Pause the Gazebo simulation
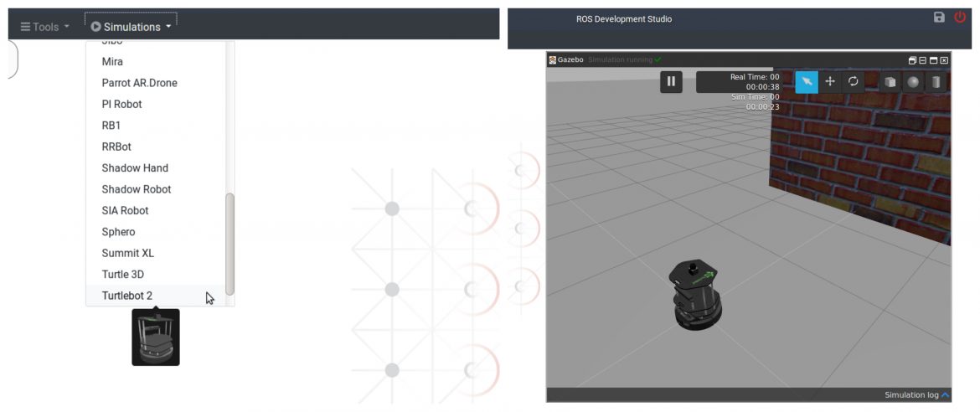980x412 pixels. click(671, 81)
